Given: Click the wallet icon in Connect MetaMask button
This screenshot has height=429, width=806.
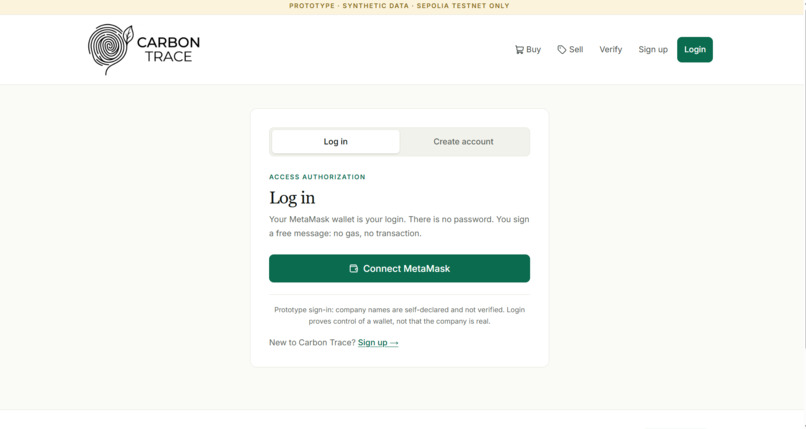Looking at the screenshot, I should (x=354, y=268).
